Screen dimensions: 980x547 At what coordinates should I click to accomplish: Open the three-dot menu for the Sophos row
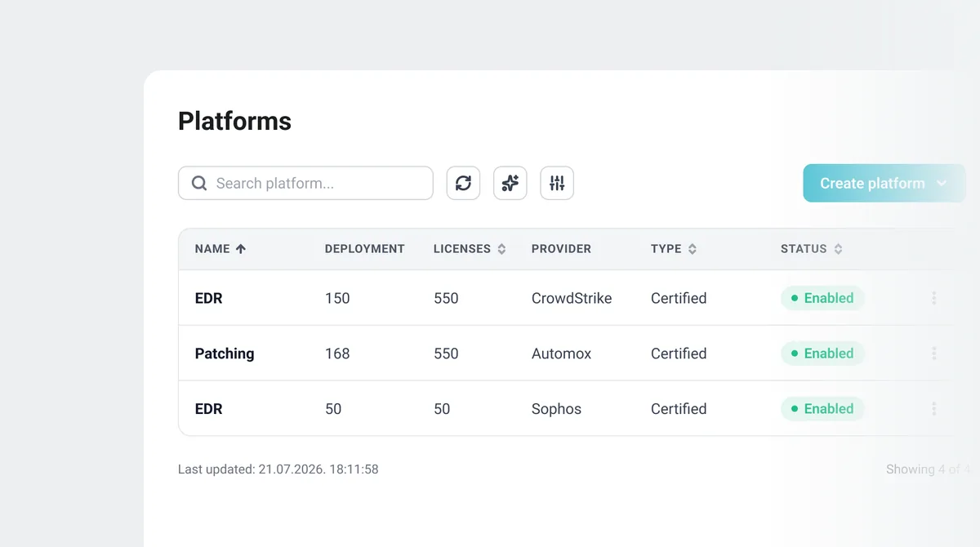[x=933, y=409]
